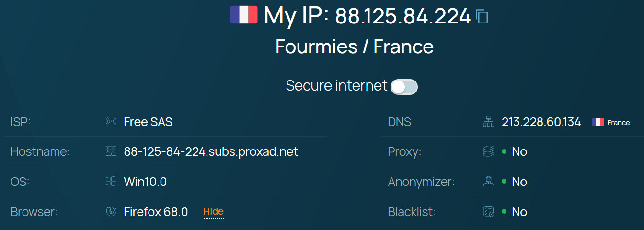Click the Blacklist No status value
644x230 pixels.
coord(519,212)
